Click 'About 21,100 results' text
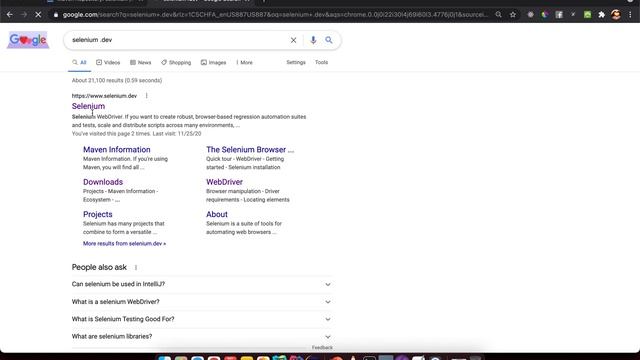640x360 pixels. pyautogui.click(x=117, y=80)
